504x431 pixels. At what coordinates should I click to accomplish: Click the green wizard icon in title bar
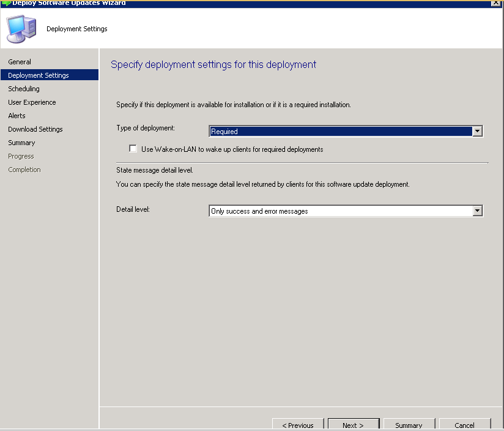(x=6, y=3)
